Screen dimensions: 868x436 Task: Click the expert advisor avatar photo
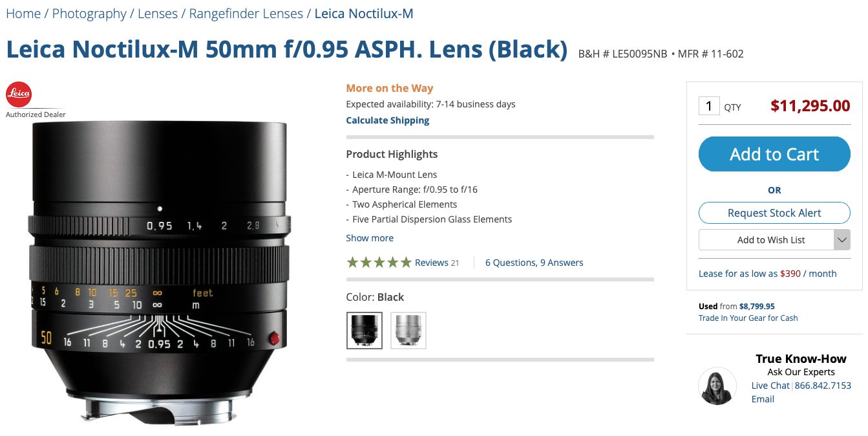point(717,386)
